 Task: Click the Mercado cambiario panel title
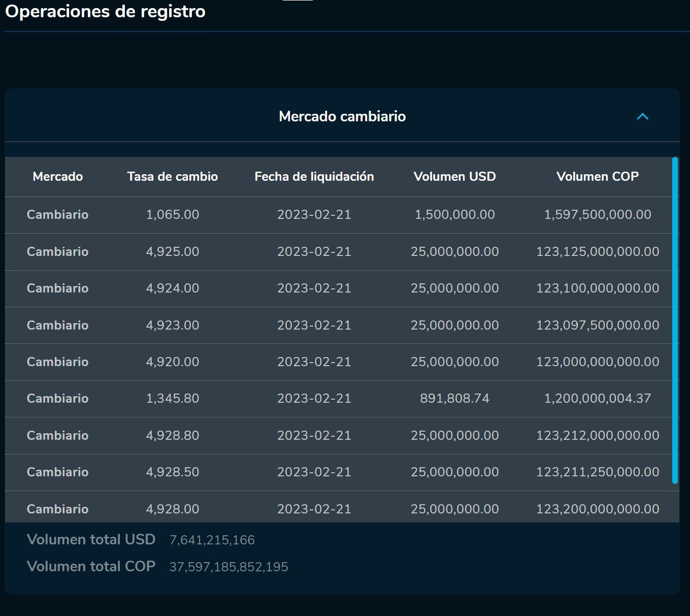pos(342,117)
